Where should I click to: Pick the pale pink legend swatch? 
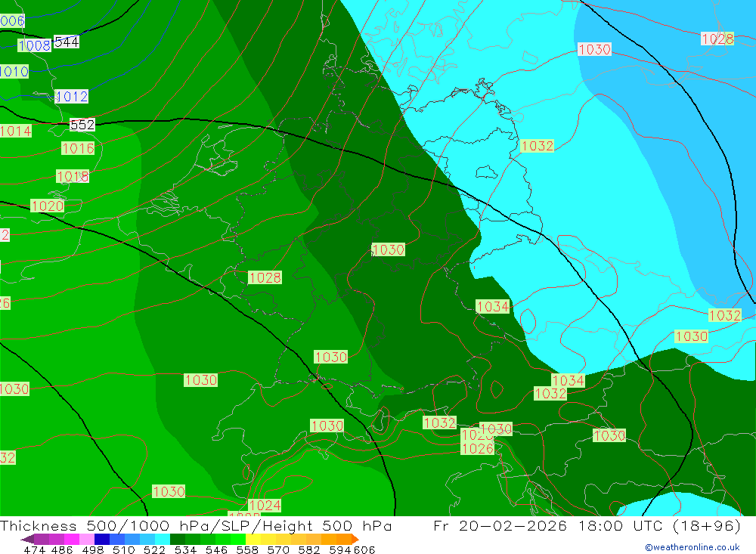pos(87,539)
